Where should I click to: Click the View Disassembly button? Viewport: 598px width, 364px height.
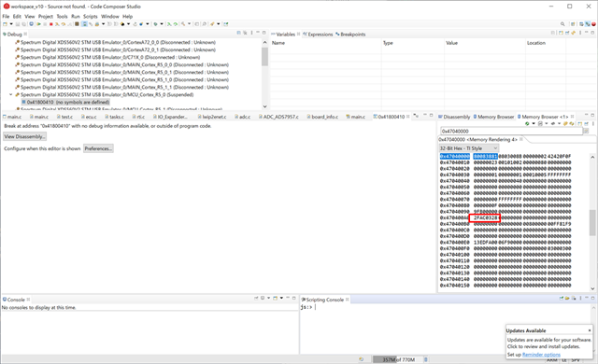pos(25,136)
